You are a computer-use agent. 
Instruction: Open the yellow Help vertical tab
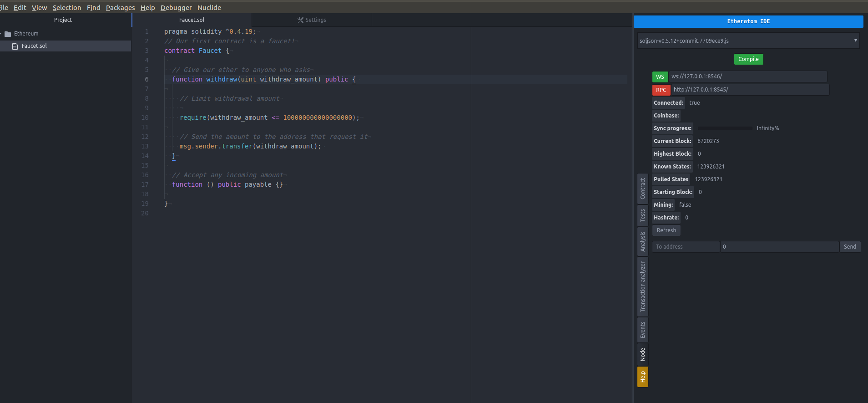pyautogui.click(x=642, y=377)
